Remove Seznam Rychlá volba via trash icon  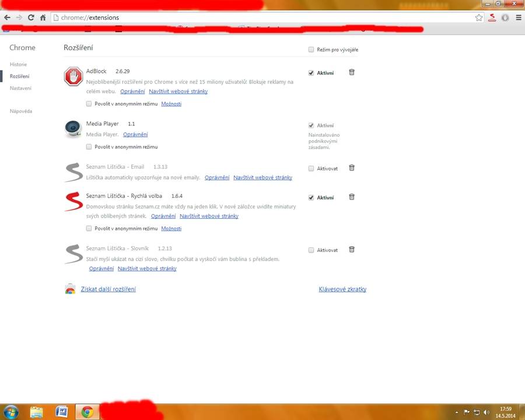pos(352,197)
